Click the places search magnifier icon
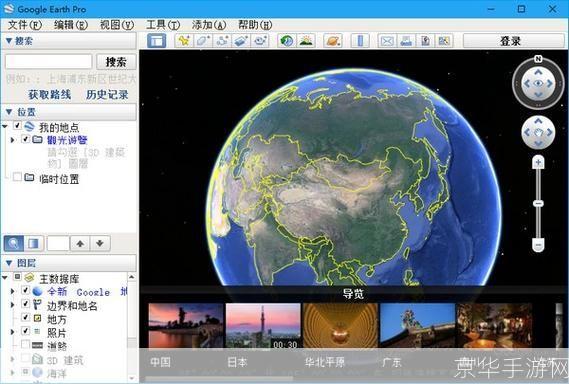Screen dimensions: 569x384 coord(14,243)
